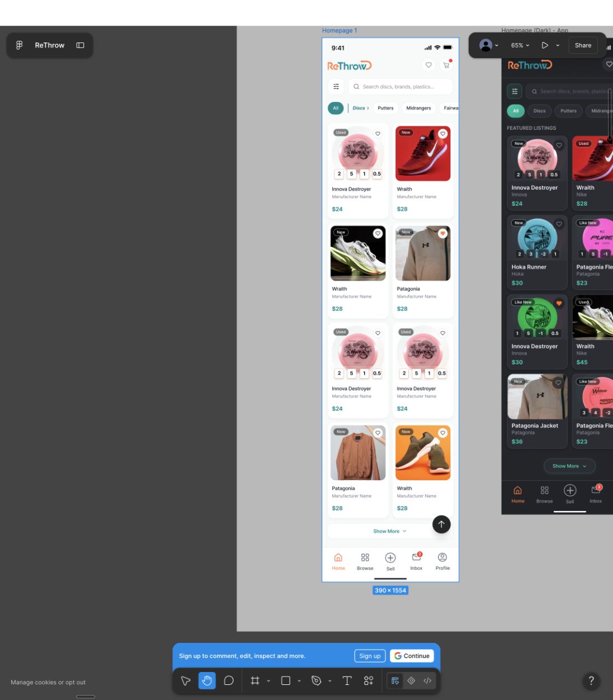Select the Comment tool
Viewport: 613px width, 700px height.
tap(229, 680)
